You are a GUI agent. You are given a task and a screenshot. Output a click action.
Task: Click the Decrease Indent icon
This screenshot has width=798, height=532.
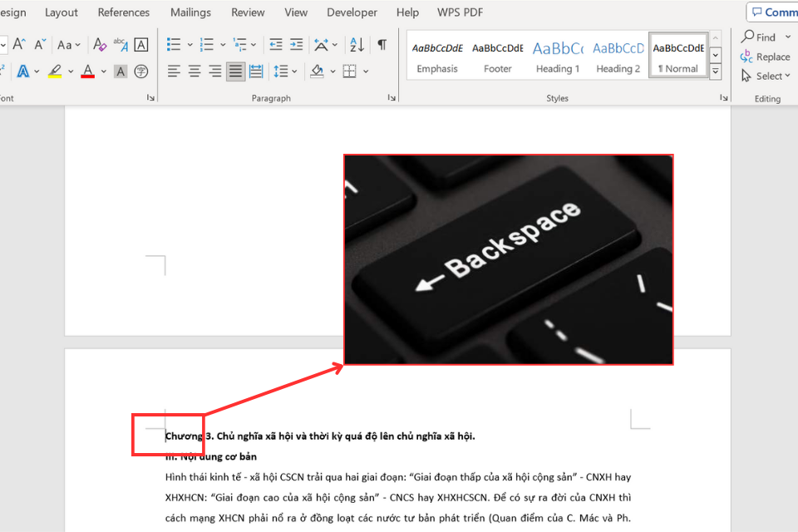(x=278, y=44)
